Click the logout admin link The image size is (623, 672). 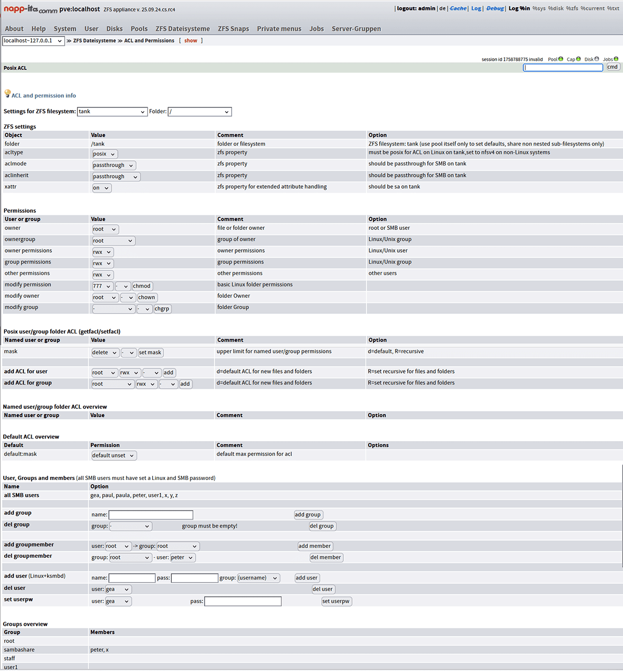coord(416,8)
